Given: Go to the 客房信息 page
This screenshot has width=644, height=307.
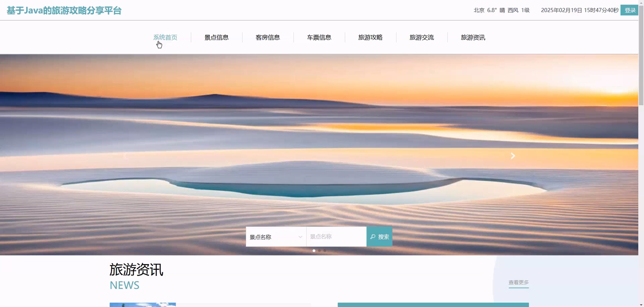Looking at the screenshot, I should click(x=267, y=37).
